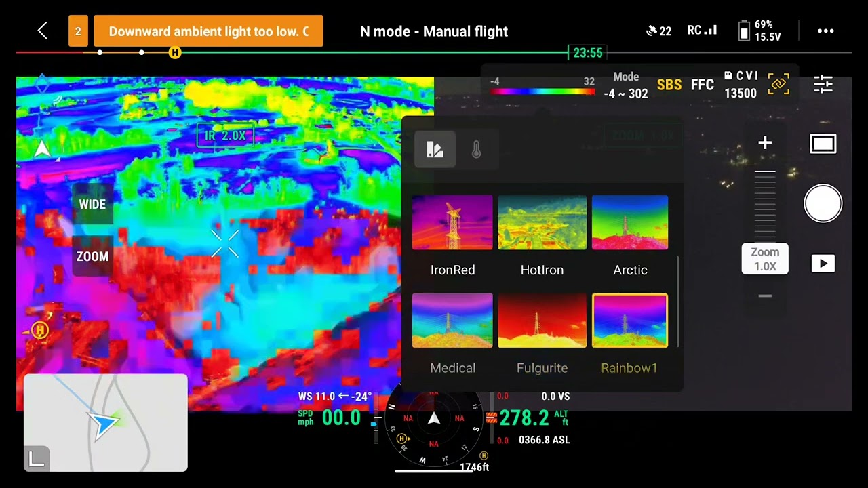Viewport: 868px width, 488px height.
Task: Tap the speed 00.0 mph readout
Action: coord(330,418)
